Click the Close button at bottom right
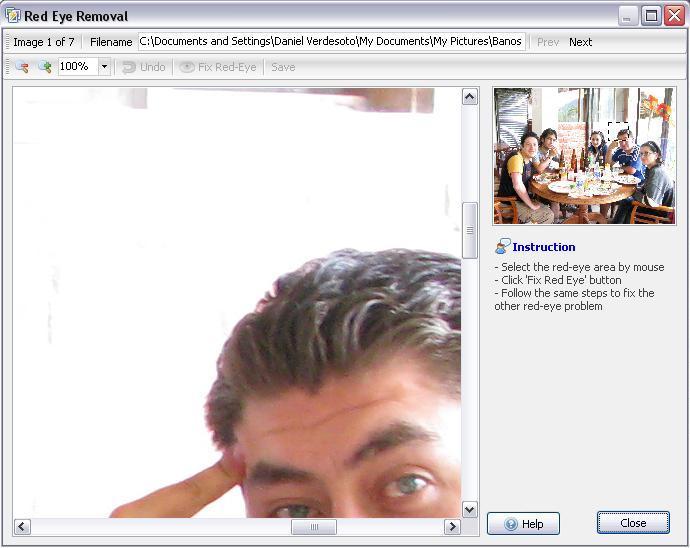This screenshot has width=690, height=548. pyautogui.click(x=633, y=523)
